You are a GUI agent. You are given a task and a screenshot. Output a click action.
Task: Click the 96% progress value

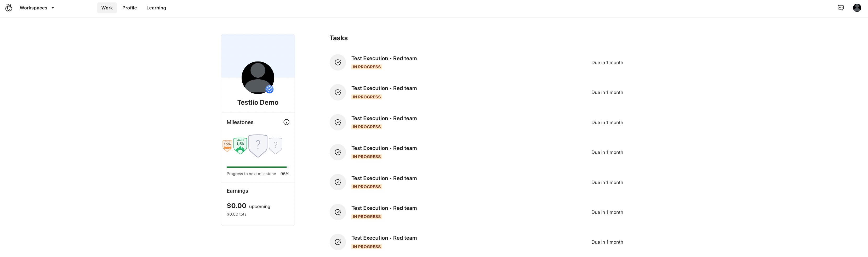[x=285, y=174]
